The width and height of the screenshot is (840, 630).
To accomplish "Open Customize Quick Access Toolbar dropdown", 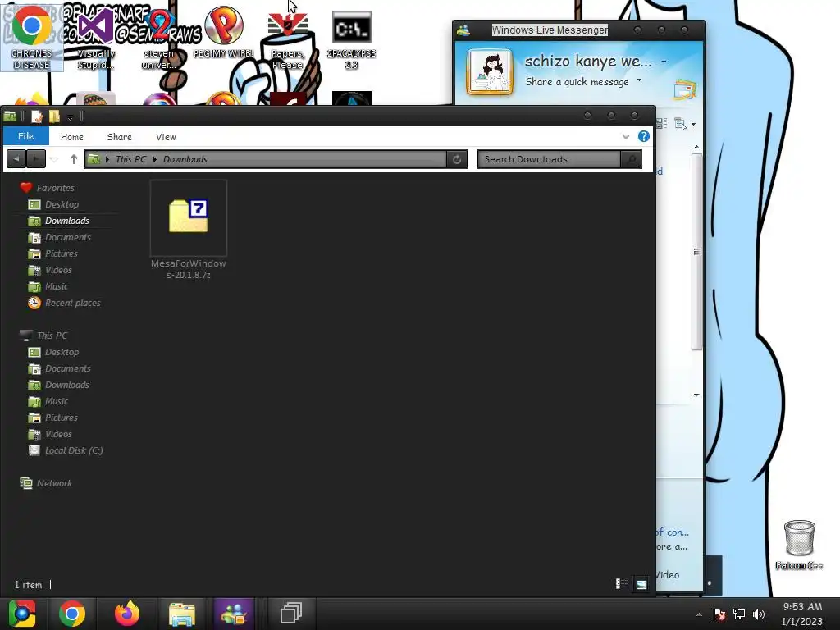I will [x=70, y=116].
